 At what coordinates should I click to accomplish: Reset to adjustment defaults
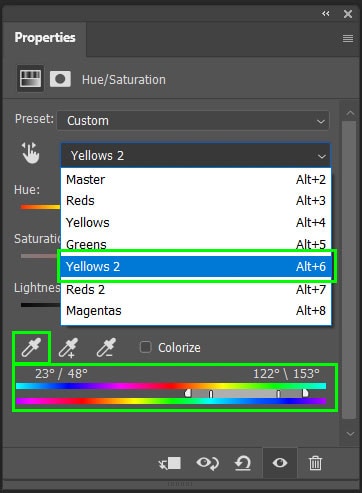tap(243, 463)
